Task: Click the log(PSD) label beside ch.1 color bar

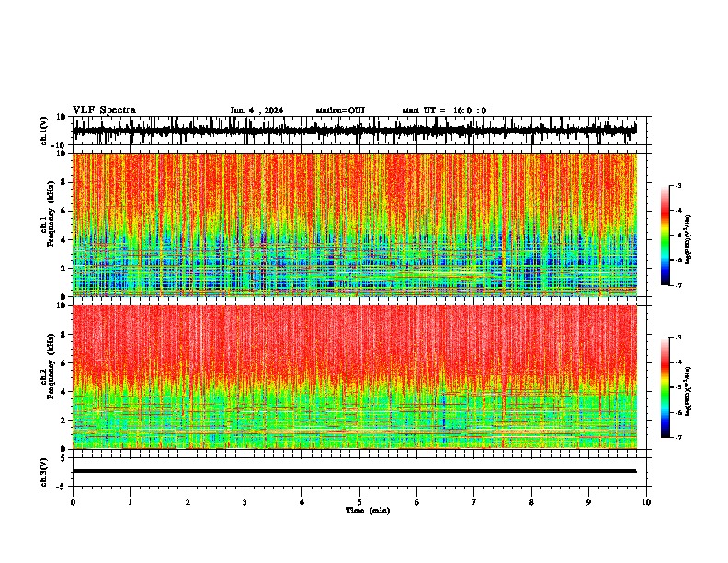Action: click(688, 240)
